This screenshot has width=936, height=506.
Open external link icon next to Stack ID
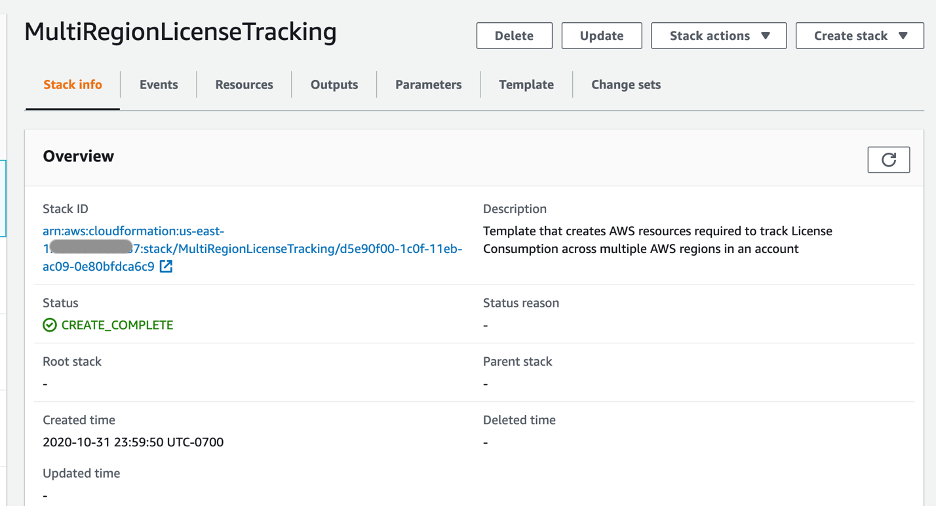tap(166, 267)
